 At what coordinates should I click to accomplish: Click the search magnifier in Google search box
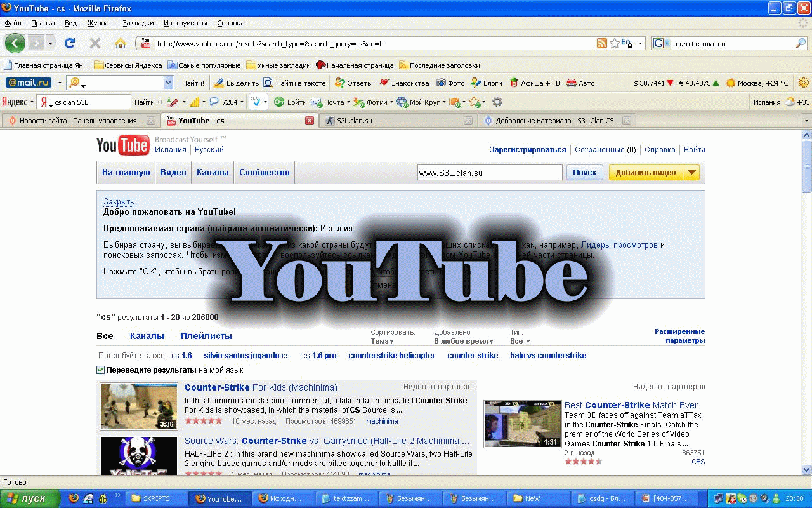801,43
